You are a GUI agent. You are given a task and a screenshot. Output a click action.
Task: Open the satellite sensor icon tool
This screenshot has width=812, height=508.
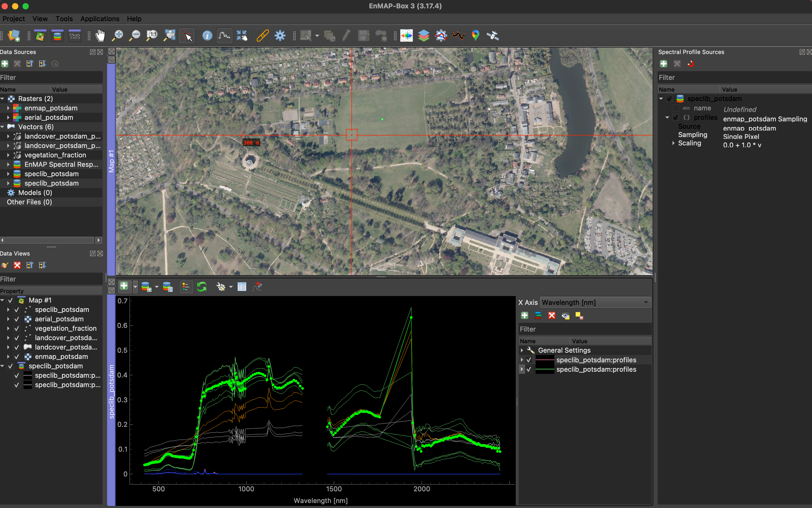[x=492, y=35]
